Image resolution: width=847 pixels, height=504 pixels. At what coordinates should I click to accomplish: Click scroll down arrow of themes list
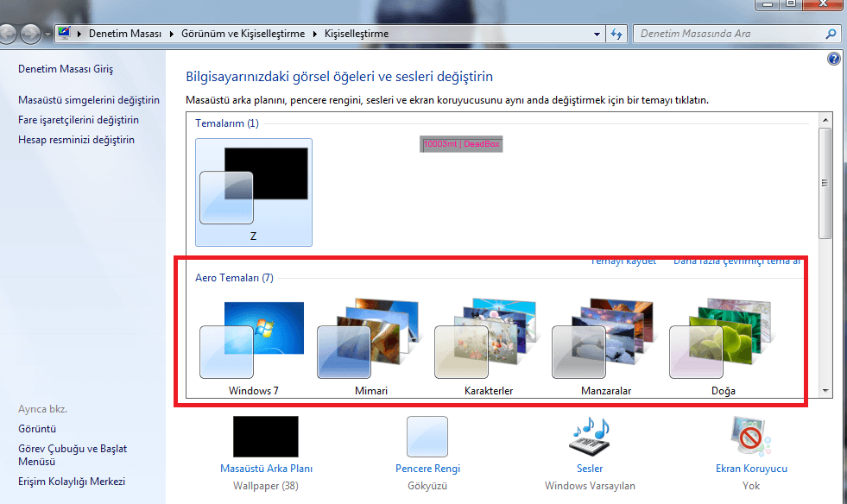[x=825, y=391]
